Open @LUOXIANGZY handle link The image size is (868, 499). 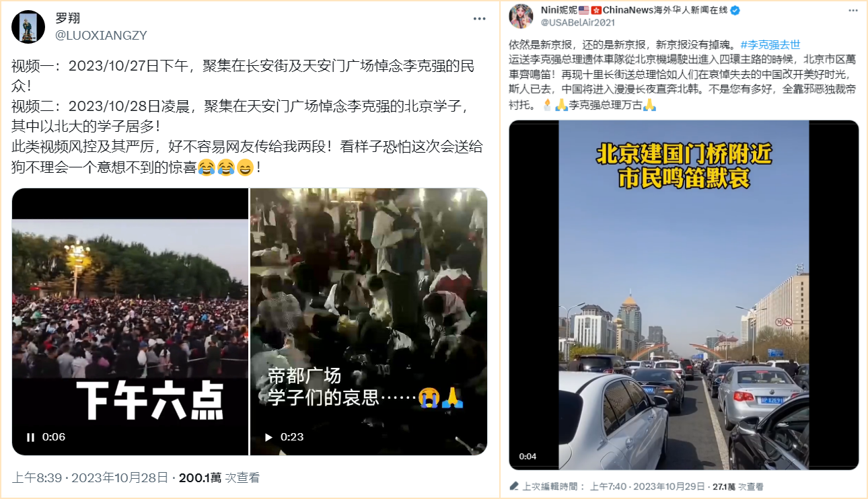(100, 35)
